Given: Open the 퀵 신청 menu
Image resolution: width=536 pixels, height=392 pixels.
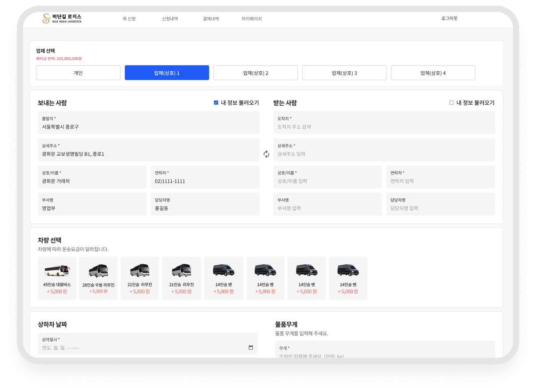Looking at the screenshot, I should 129,19.
